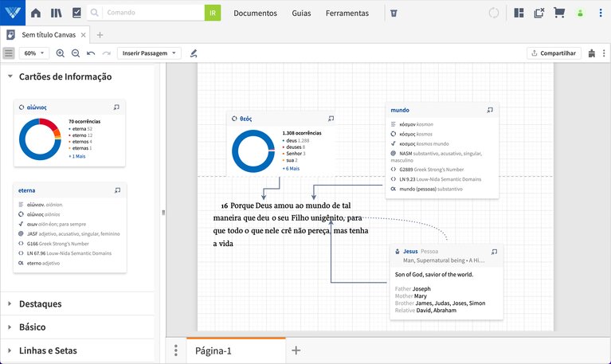This screenshot has width=611, height=364.
Task: Click the '+ 6 Mais' link on θεός card
Action: tap(291, 169)
